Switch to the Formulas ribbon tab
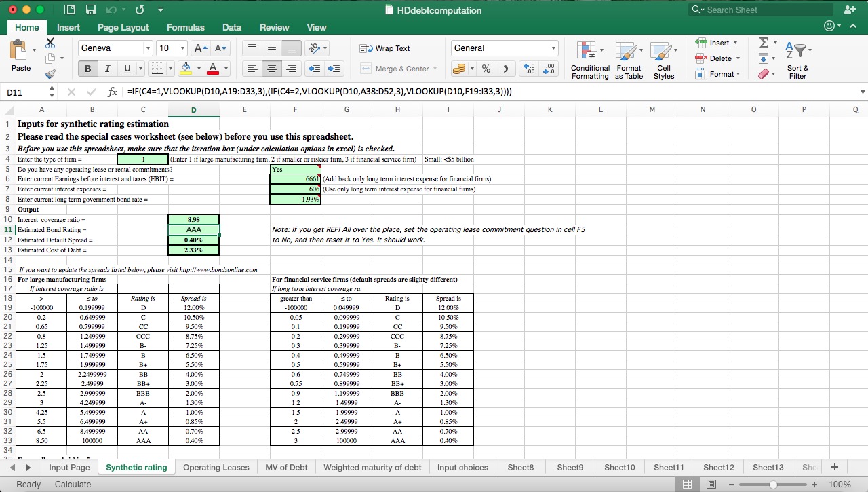This screenshot has width=868, height=492. coord(185,28)
